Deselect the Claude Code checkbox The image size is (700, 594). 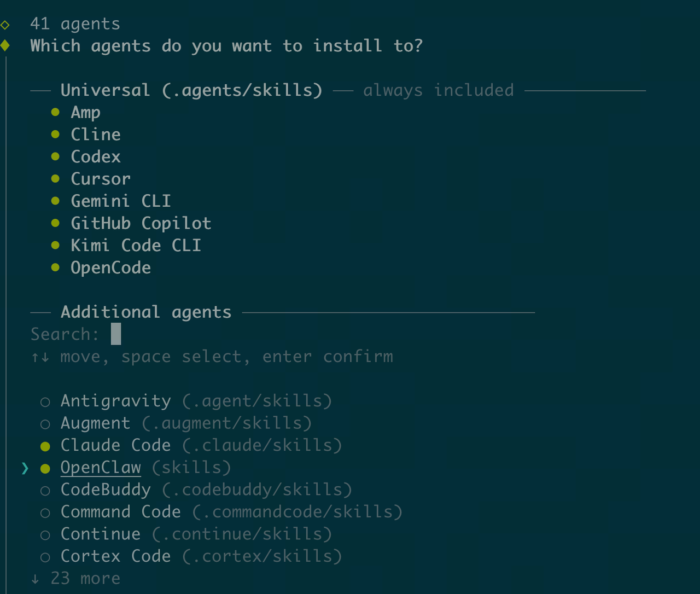(45, 446)
